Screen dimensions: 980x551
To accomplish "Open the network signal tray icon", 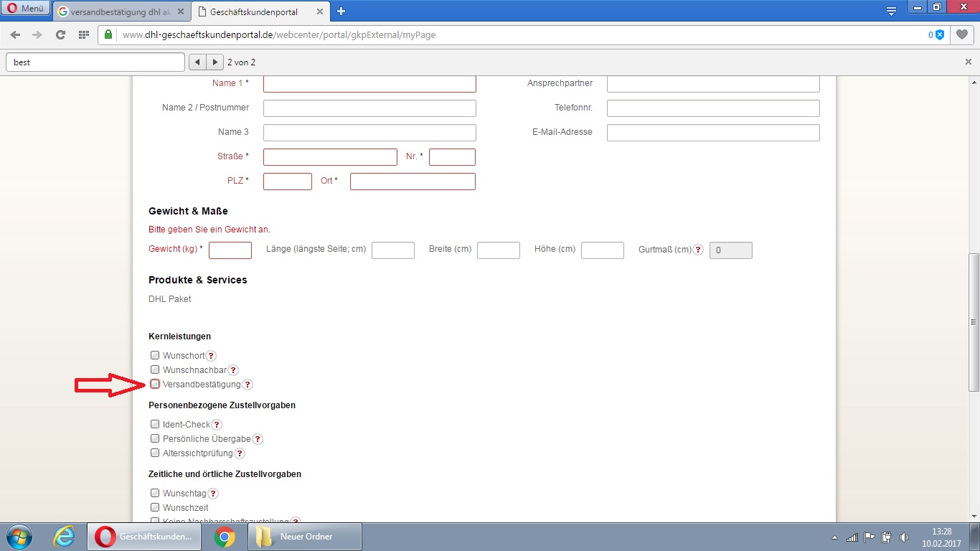I will (x=852, y=537).
